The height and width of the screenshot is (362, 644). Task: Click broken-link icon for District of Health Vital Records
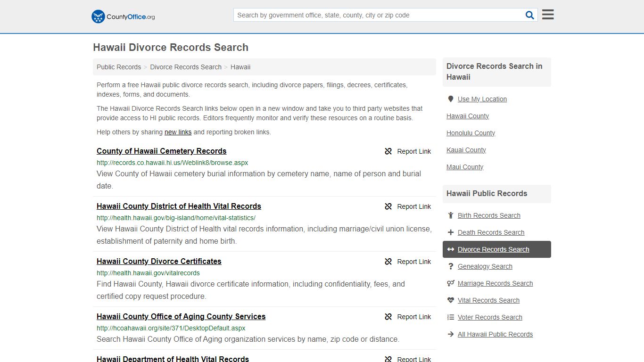388,206
